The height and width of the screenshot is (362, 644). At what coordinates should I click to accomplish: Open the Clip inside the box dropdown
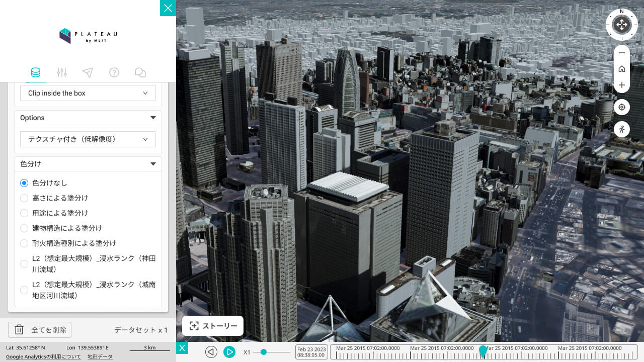tap(88, 93)
